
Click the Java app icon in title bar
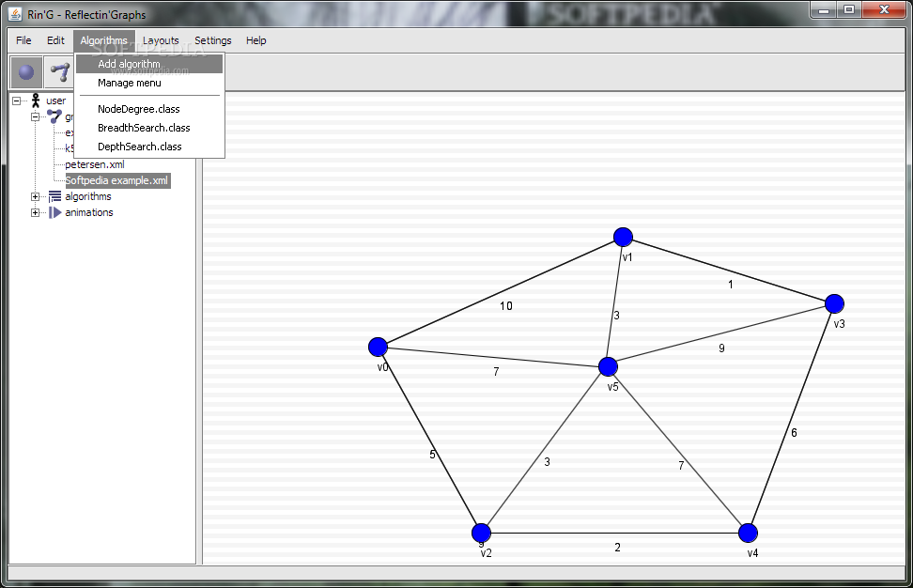(x=16, y=14)
